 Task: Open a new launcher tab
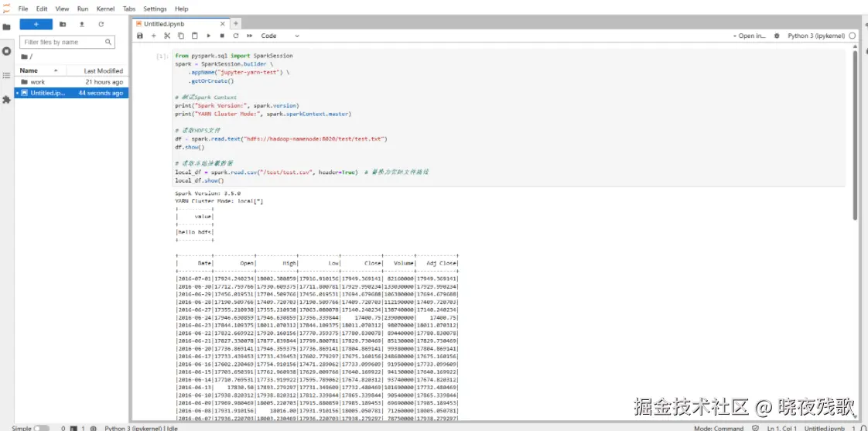[236, 23]
